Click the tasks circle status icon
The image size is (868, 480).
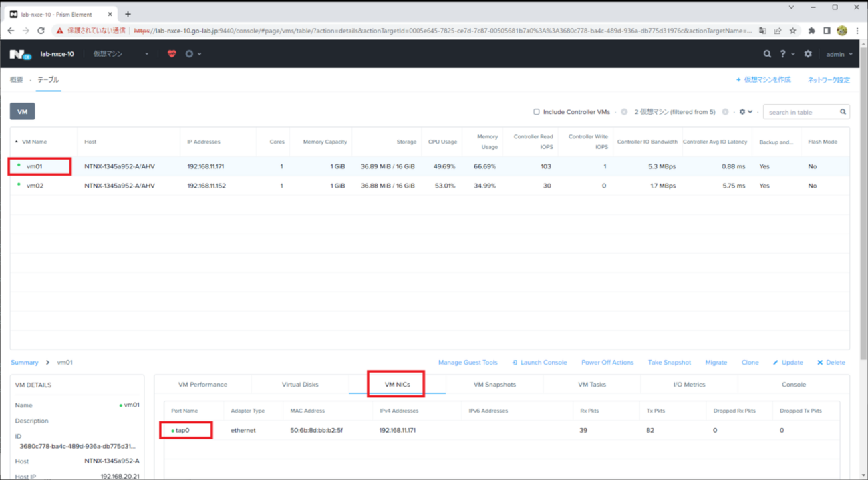(x=190, y=54)
